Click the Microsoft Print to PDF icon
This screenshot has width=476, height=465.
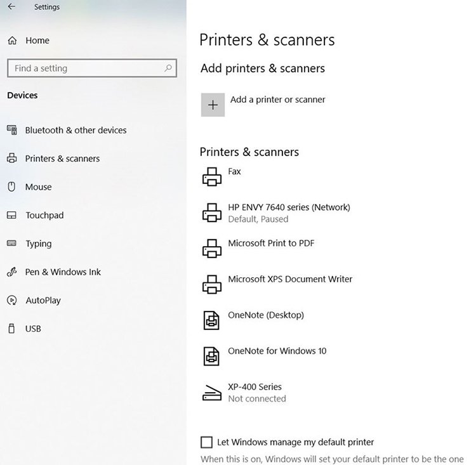(211, 249)
